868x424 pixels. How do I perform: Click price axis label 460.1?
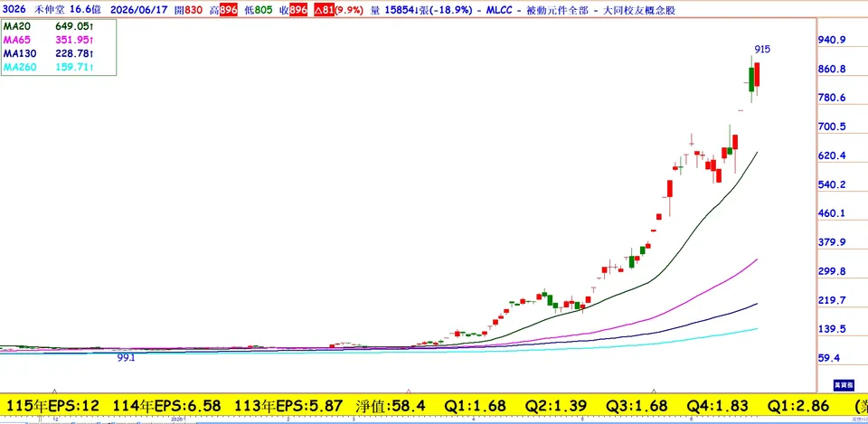point(832,213)
